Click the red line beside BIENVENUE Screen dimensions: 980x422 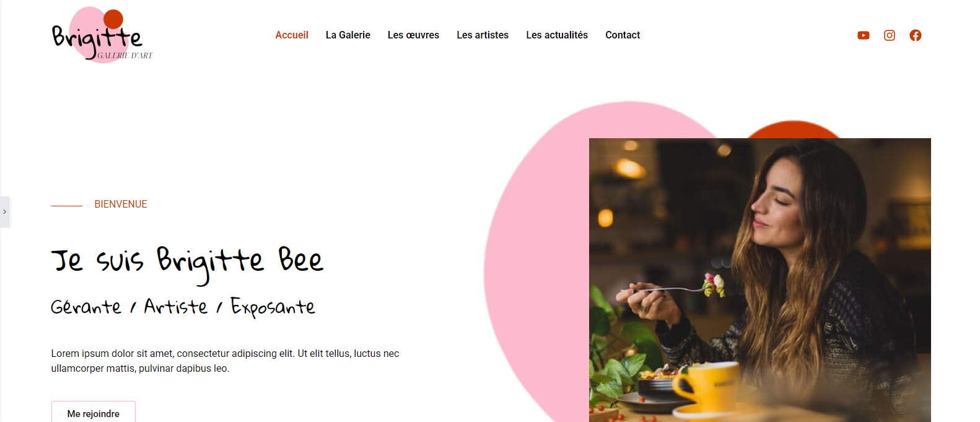pyautogui.click(x=67, y=205)
